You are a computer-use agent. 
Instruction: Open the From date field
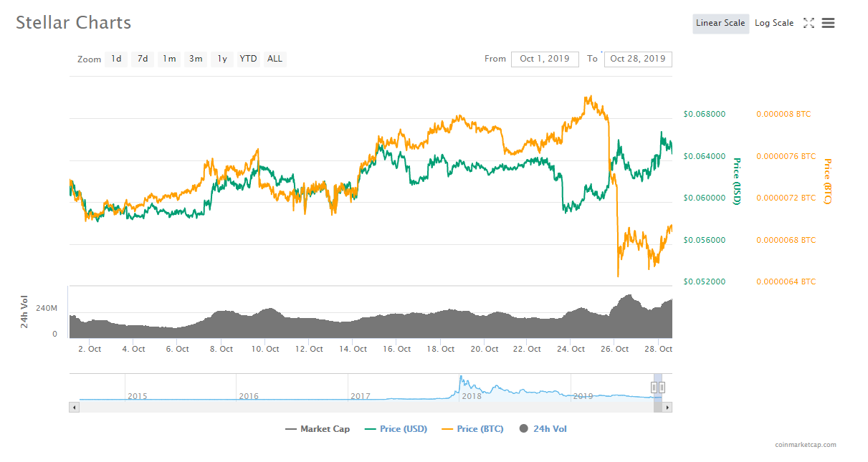point(545,59)
